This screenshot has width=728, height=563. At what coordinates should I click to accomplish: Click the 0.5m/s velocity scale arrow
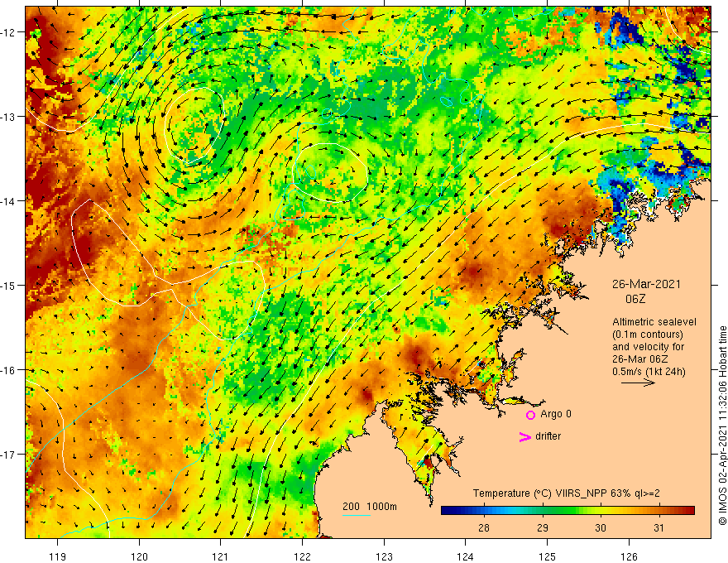638,383
